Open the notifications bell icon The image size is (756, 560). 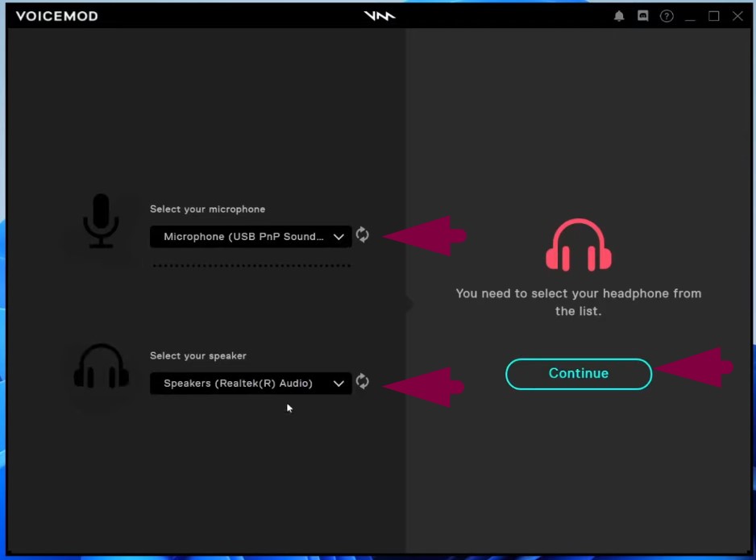tap(619, 16)
